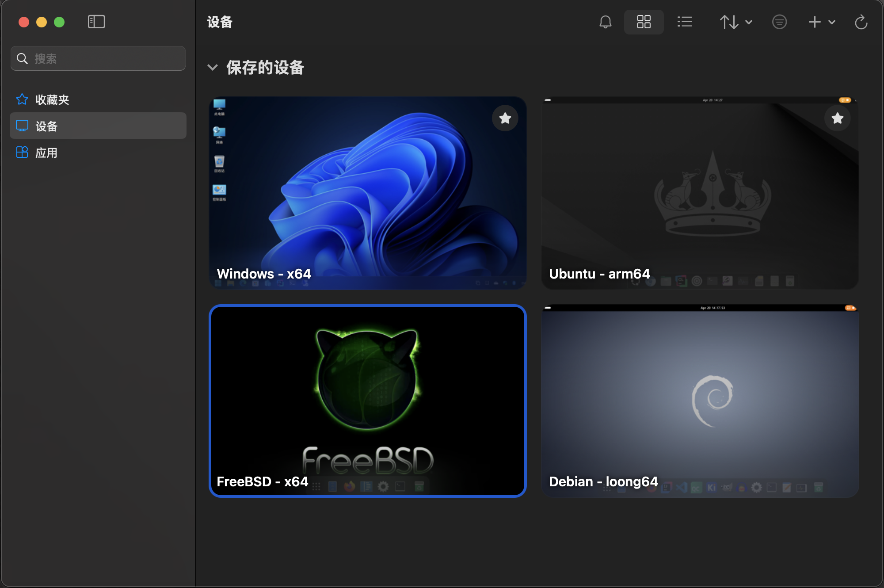Toggle the sidebar panel icon
884x588 pixels.
pyautogui.click(x=96, y=22)
